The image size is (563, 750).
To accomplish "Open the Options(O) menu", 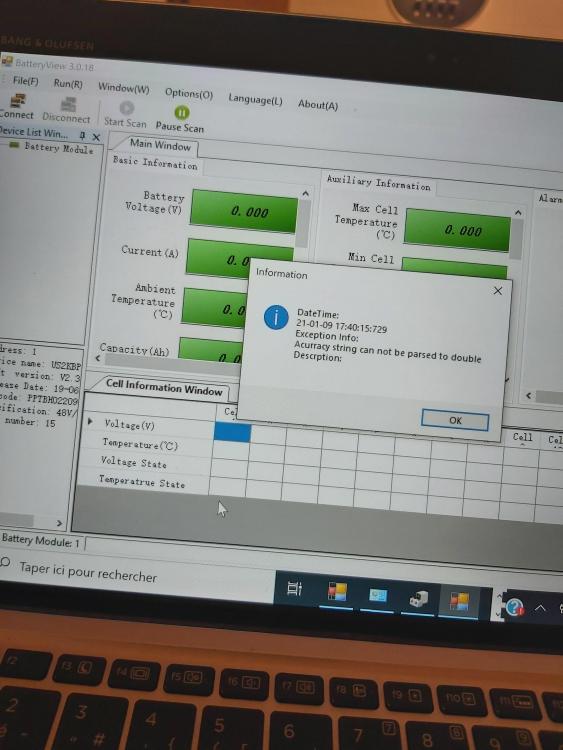I will pos(189,93).
